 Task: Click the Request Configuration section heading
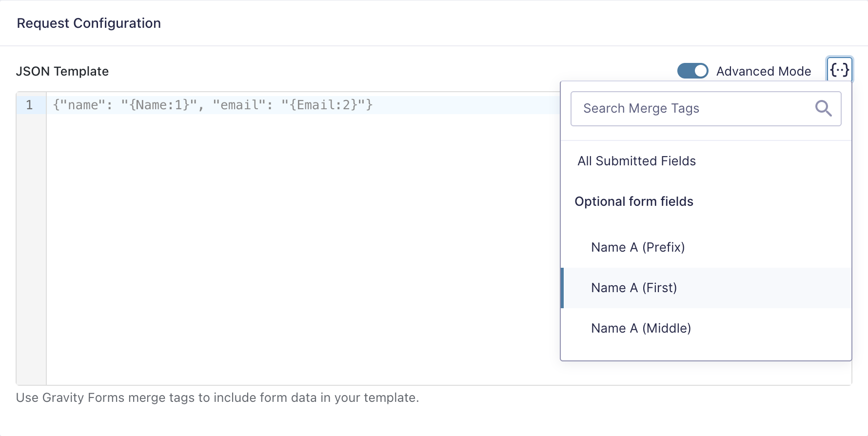click(89, 23)
